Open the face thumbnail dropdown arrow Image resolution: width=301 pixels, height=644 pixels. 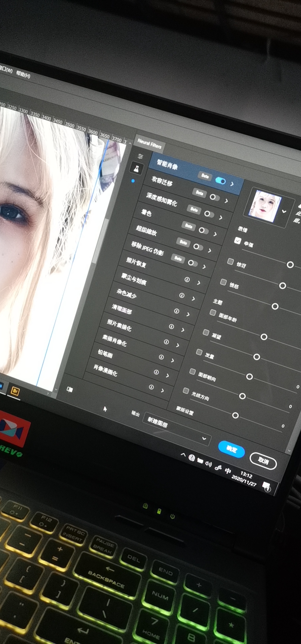(284, 211)
